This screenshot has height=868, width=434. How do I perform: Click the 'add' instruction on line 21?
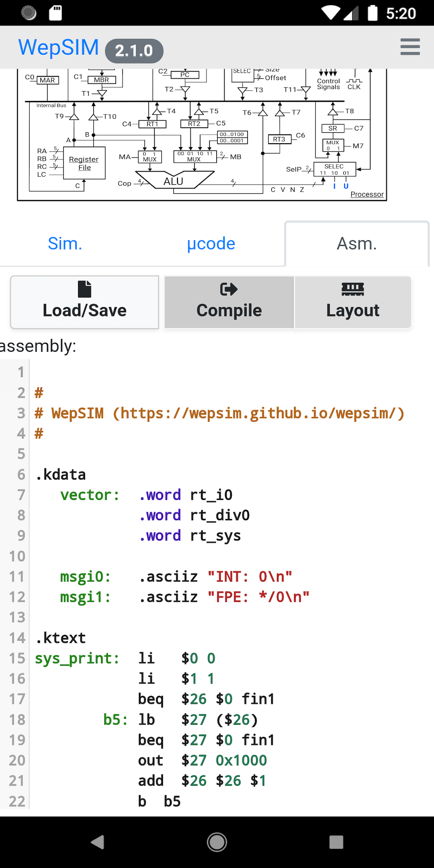point(151,781)
